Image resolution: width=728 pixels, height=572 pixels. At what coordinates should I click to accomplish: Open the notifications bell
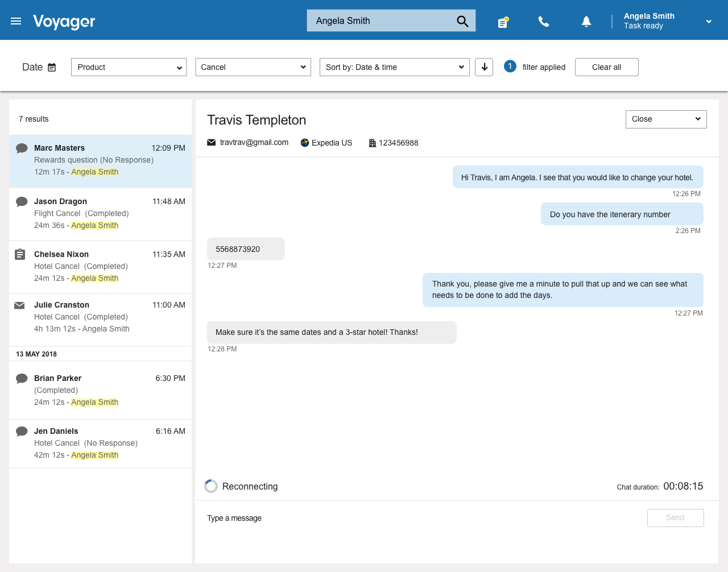click(586, 22)
